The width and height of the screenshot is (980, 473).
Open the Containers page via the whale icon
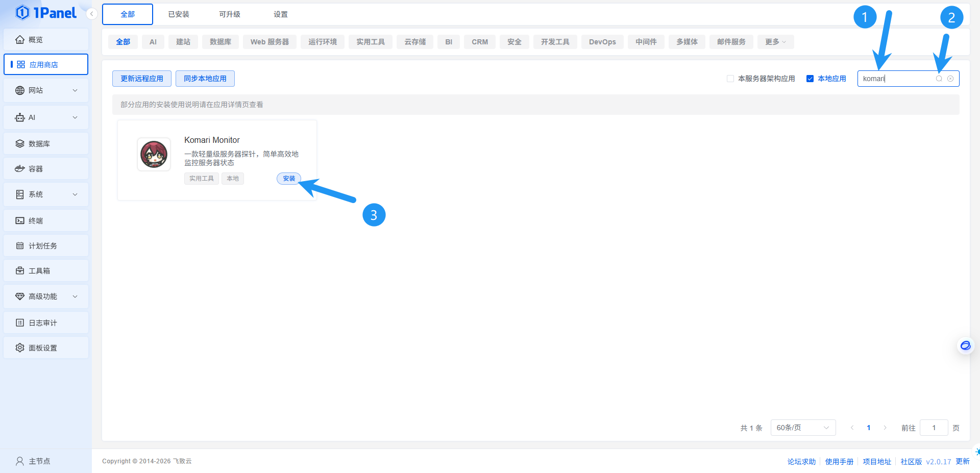point(20,169)
